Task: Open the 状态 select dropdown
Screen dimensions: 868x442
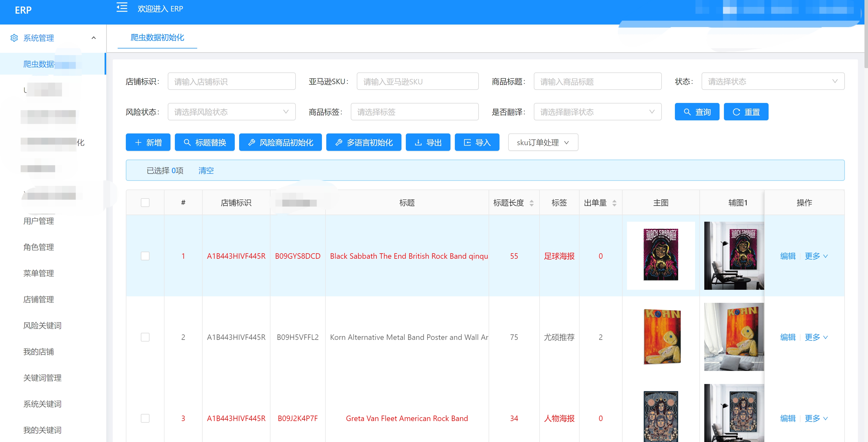Action: (773, 81)
